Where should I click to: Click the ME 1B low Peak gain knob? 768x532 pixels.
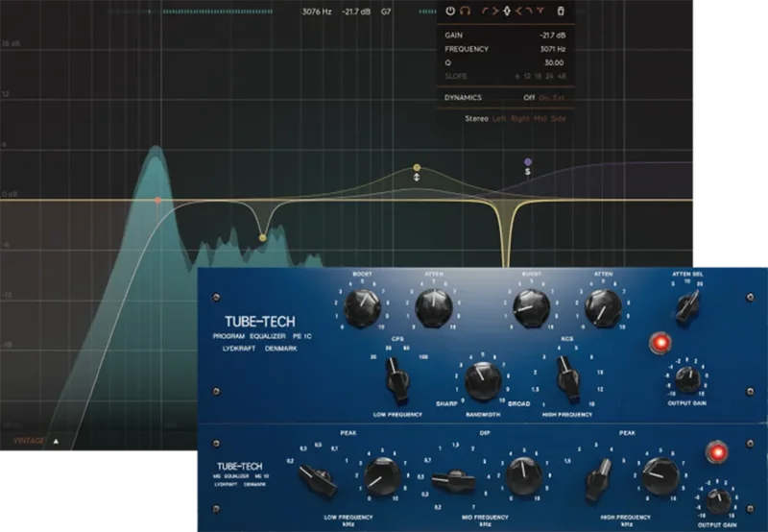pos(382,476)
